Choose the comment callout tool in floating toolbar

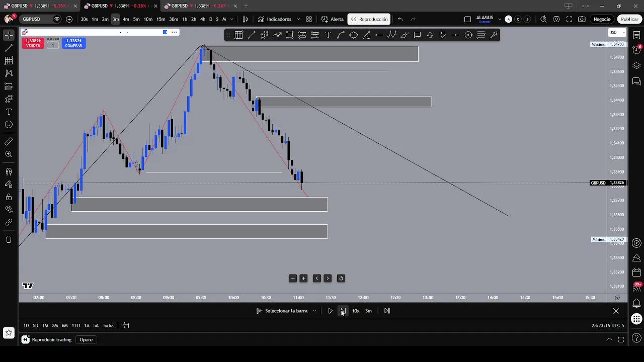[x=418, y=35]
